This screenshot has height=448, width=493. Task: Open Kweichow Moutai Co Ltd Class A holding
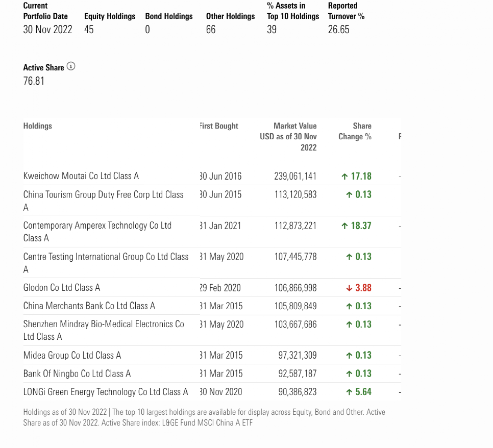tap(81, 176)
